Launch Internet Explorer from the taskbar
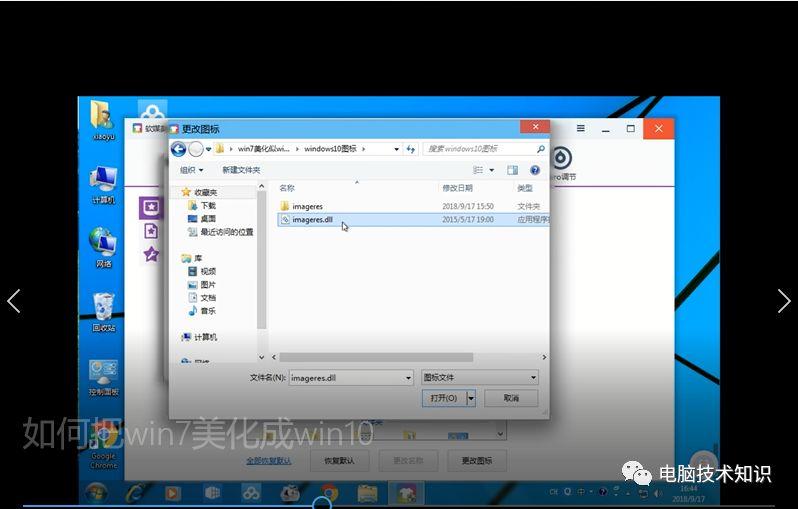Screen dimensions: 798x509 click(135, 493)
